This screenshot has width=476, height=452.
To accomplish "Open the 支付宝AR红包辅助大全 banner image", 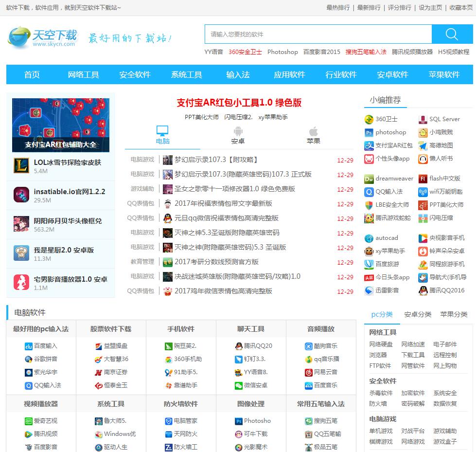I will [x=61, y=125].
